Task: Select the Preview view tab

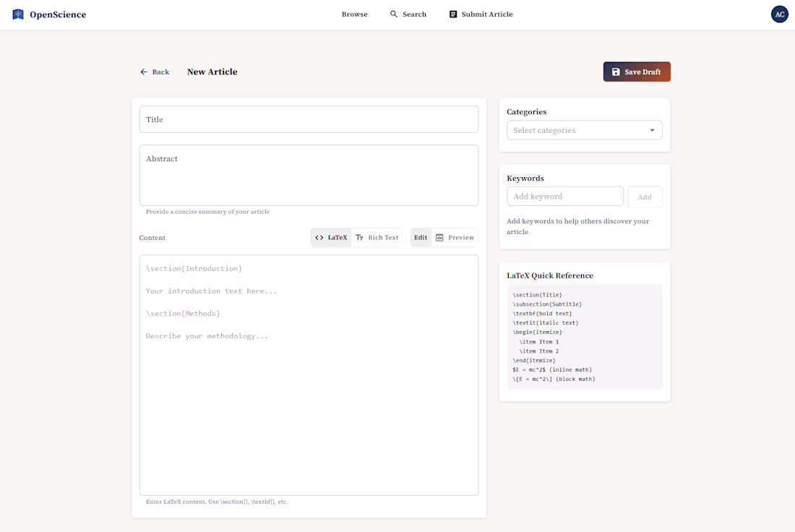Action: tap(455, 237)
